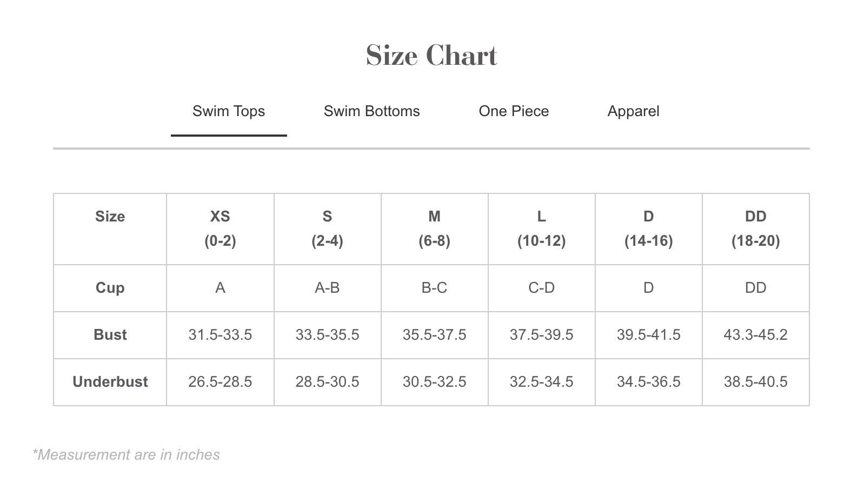This screenshot has height=504, width=864.
Task: Click the Size Chart heading
Action: (x=431, y=55)
